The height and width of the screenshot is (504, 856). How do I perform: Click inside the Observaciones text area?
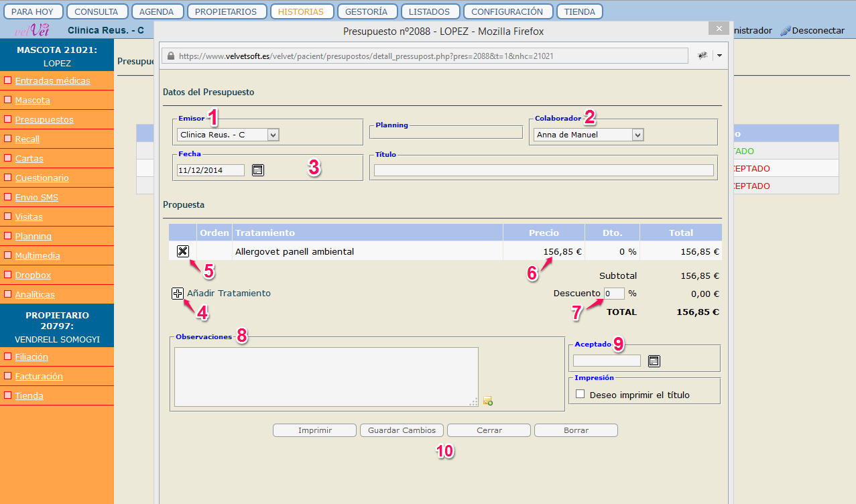[326, 377]
